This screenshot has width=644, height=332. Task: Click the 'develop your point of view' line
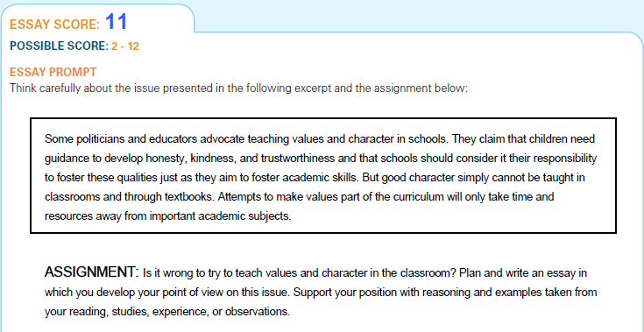click(320, 293)
